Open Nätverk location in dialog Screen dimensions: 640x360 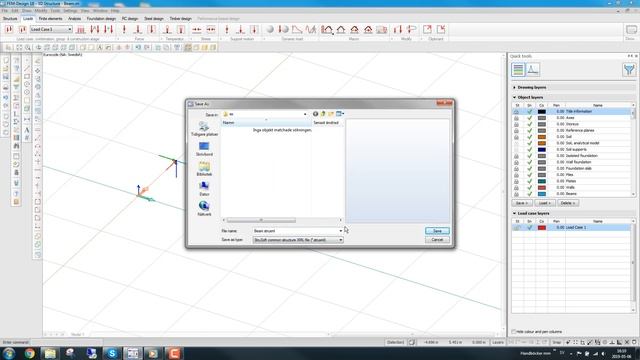pyautogui.click(x=204, y=209)
